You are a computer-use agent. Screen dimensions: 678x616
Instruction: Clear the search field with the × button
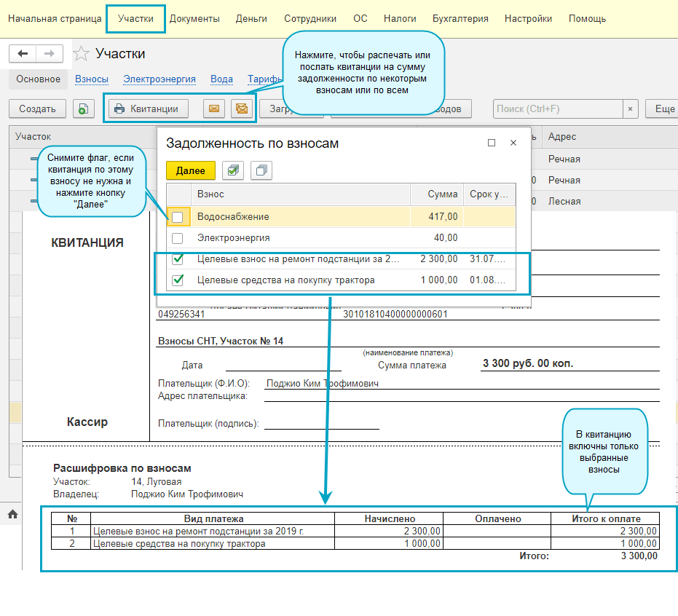coord(631,108)
